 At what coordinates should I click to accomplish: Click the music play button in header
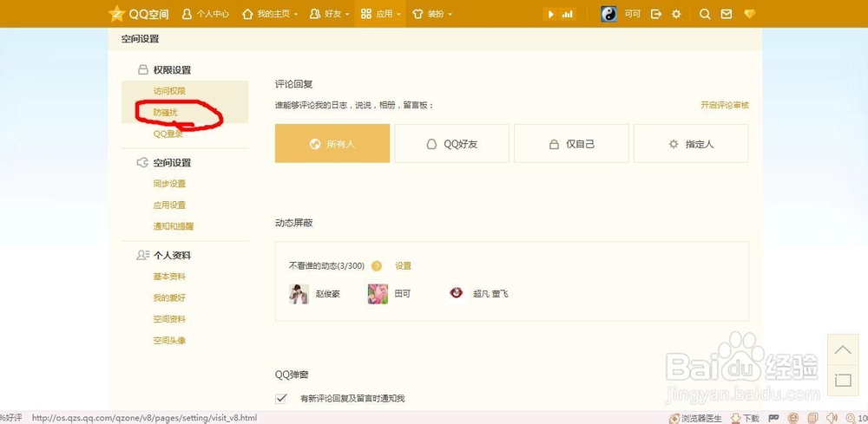coord(550,15)
